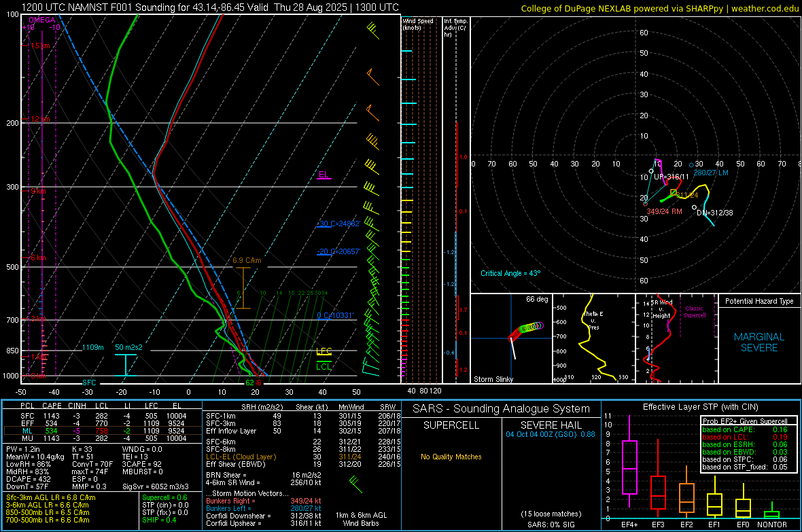Click the '280/27 LM' hodograph label

711,173
